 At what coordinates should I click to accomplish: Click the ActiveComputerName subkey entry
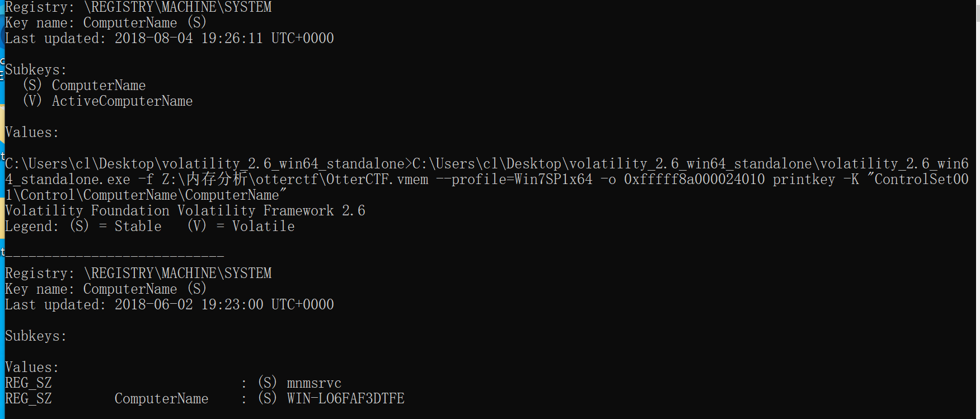click(122, 101)
